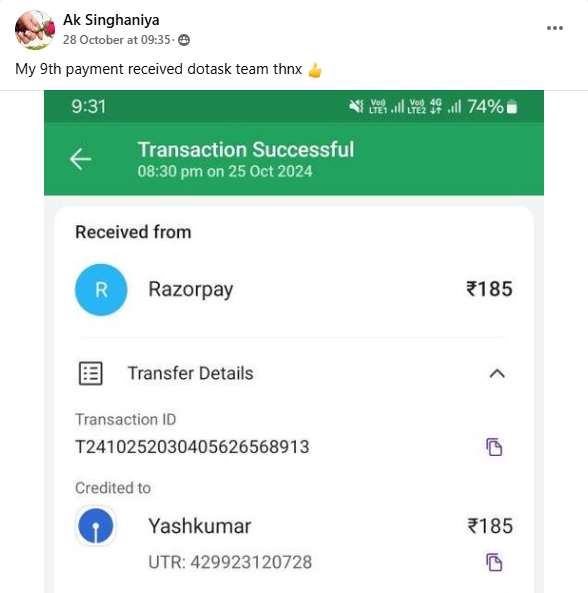Select the transaction ID number text
Viewport: 588px width, 593px height.
192,447
